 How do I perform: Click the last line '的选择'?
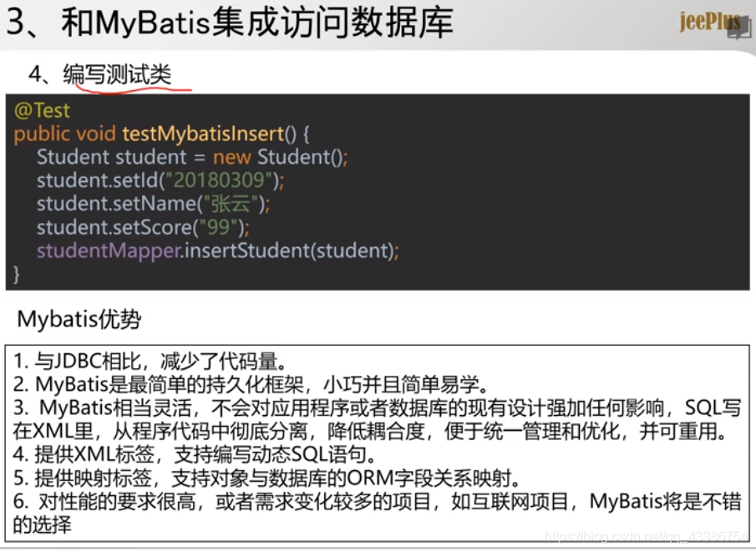click(42, 524)
